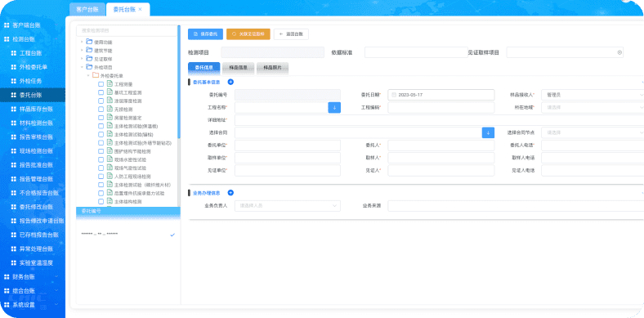Check the 无损检测 checkbox
The image size is (644, 318).
click(x=101, y=110)
